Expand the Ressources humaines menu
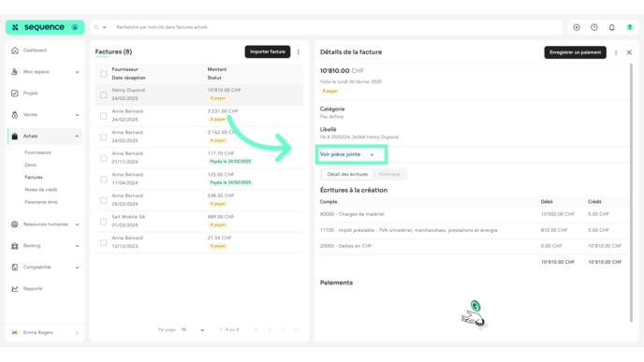Screen dimensions: 644x362 tap(45, 224)
